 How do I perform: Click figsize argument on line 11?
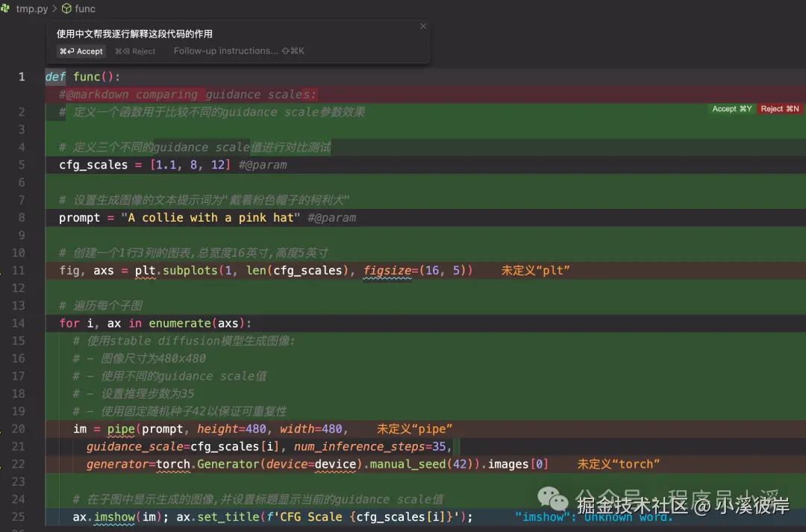click(387, 270)
